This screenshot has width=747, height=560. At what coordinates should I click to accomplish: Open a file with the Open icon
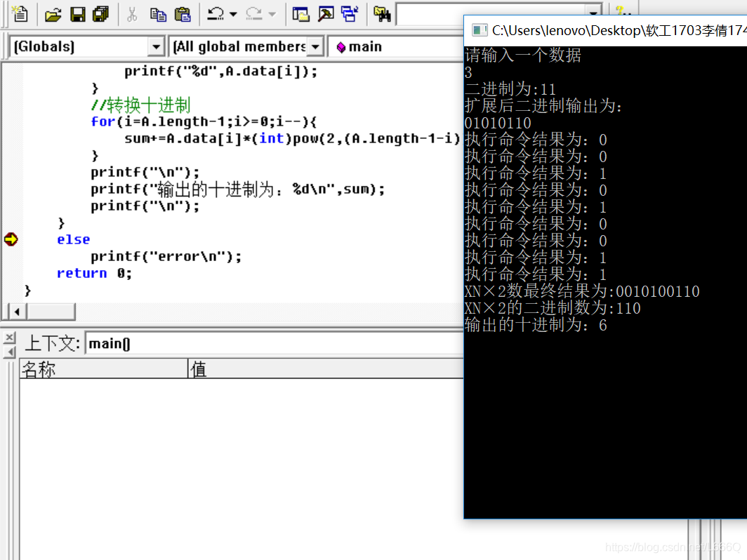click(53, 15)
